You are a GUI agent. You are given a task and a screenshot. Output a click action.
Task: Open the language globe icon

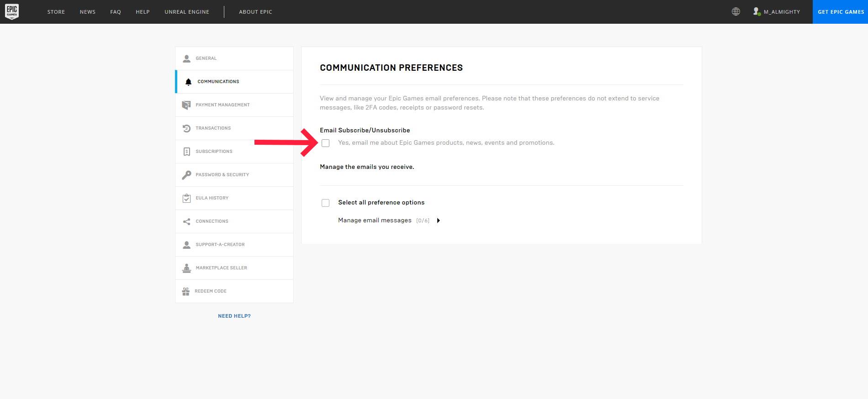point(736,12)
